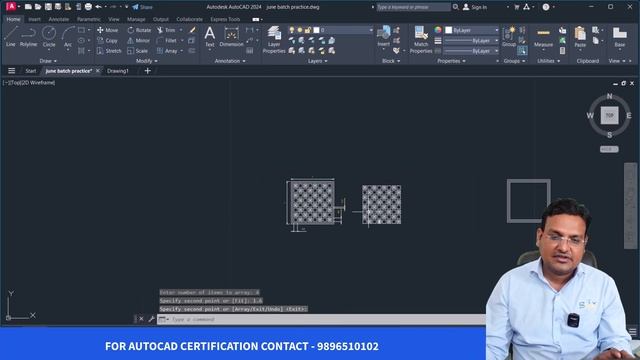
Task: Click the search magnifier icon
Action: pos(456,7)
